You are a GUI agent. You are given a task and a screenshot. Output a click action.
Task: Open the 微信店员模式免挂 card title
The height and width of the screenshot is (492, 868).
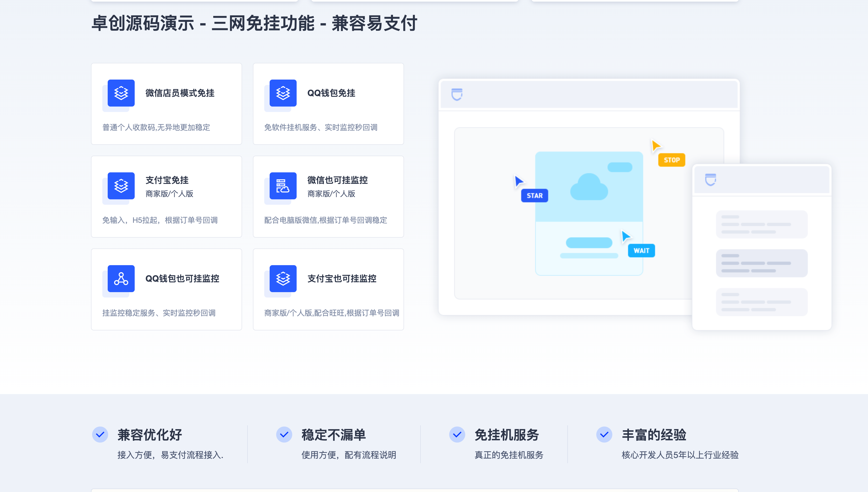180,93
